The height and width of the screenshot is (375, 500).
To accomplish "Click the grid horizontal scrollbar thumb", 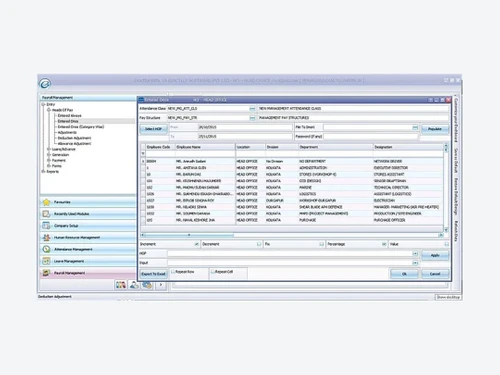I will click(189, 235).
